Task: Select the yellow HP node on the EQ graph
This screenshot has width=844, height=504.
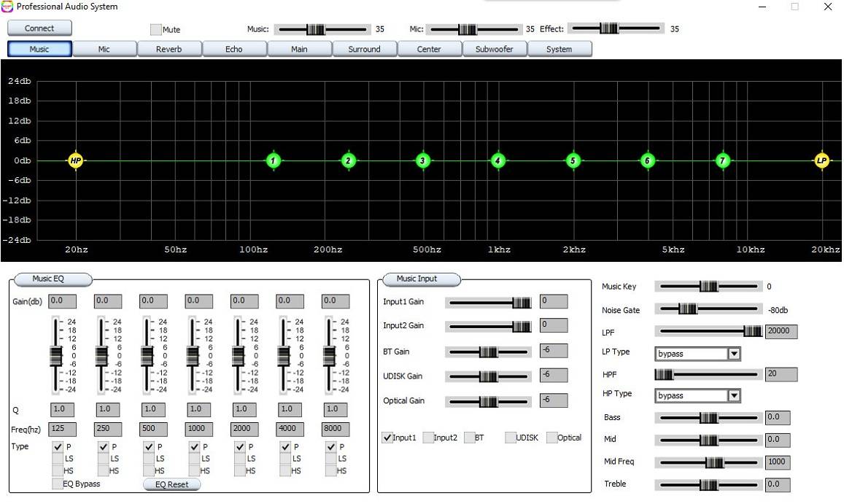Action: pyautogui.click(x=76, y=160)
